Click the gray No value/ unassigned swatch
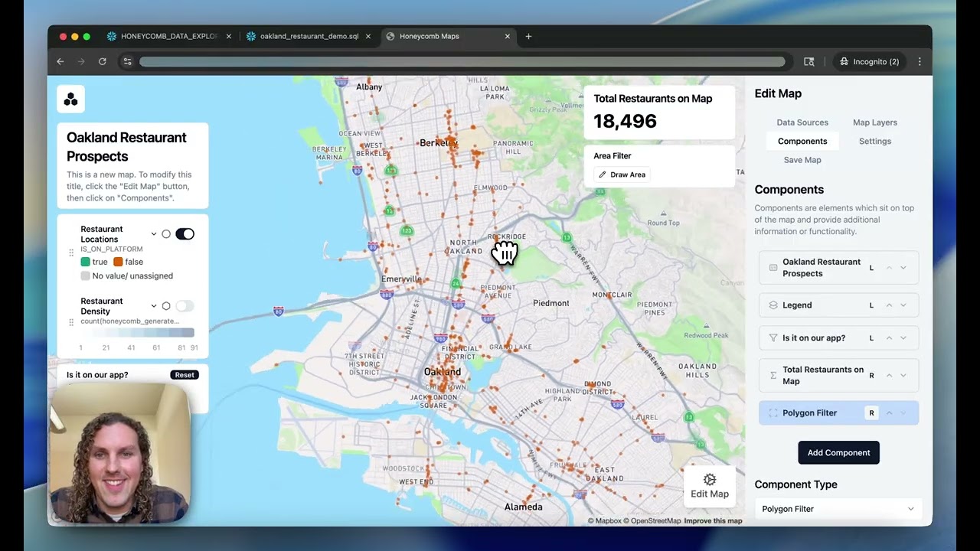 [86, 275]
